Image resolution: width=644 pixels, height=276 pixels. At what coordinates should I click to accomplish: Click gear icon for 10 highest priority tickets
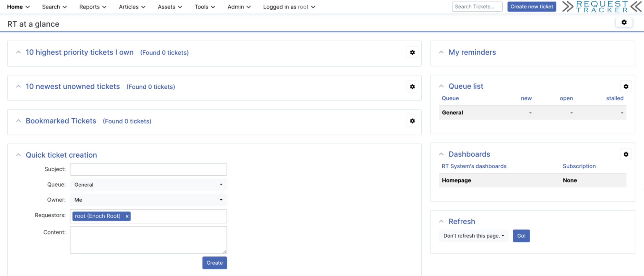[412, 52]
